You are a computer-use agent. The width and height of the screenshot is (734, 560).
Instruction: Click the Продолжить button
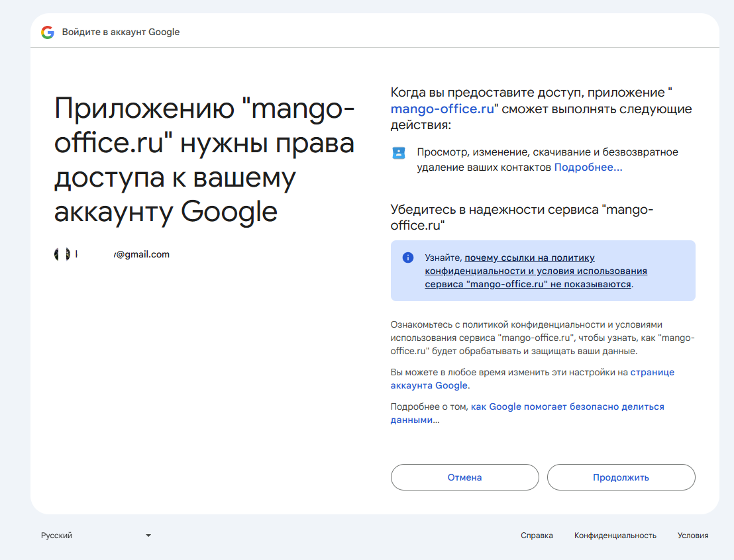click(621, 477)
